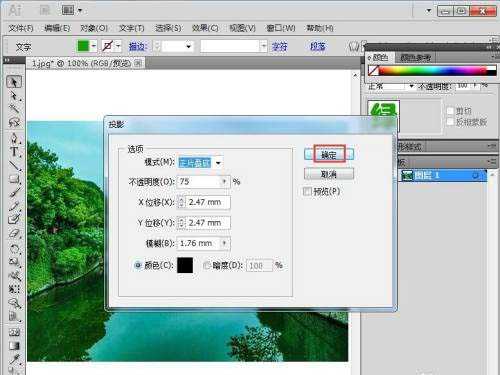Open the 对象(O) menu
This screenshot has width=500, height=375.
click(94, 28)
